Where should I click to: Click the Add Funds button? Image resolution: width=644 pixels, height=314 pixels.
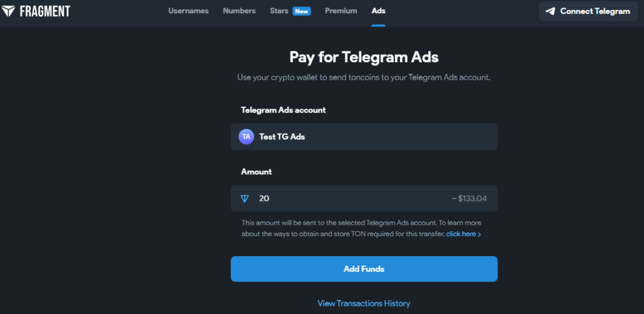pyautogui.click(x=364, y=269)
